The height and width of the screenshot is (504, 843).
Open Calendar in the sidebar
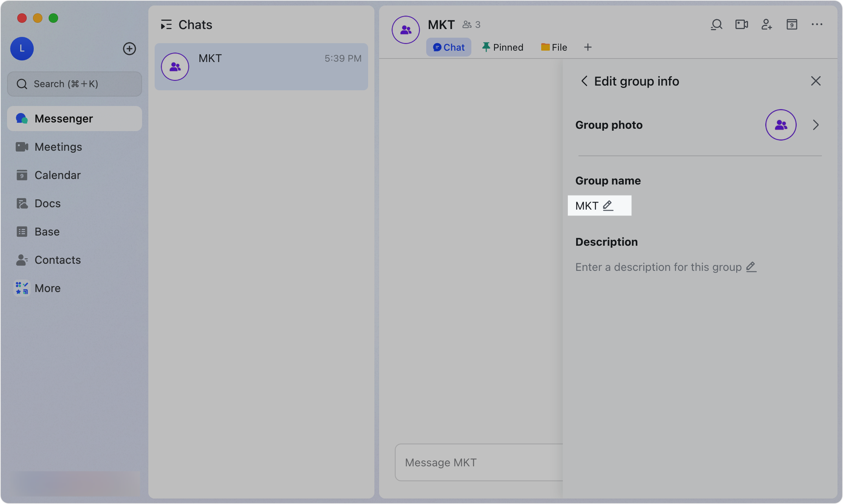pyautogui.click(x=57, y=175)
